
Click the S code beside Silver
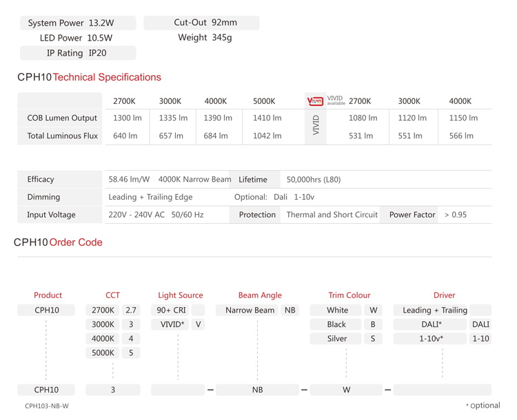[x=373, y=339]
